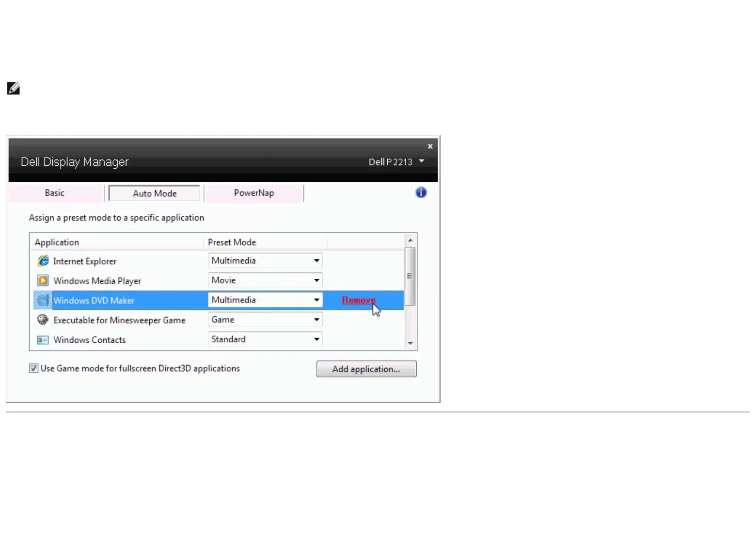Click the Minesweeper Game gear icon

tap(43, 319)
